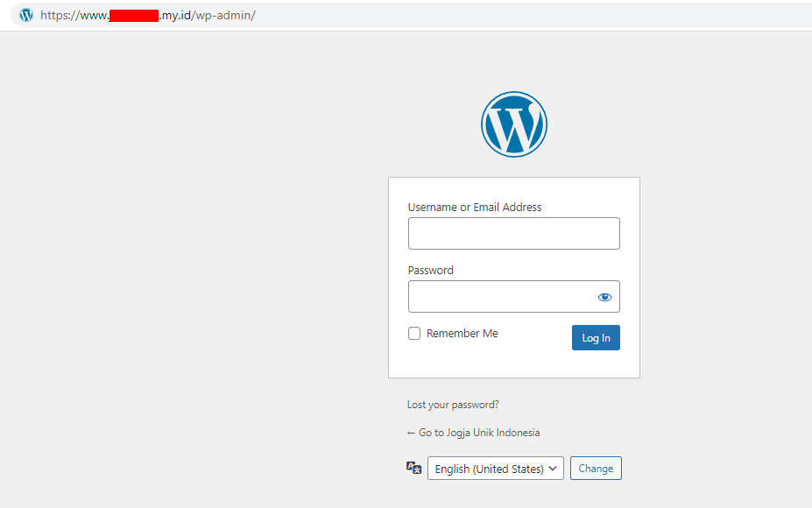Screen dimensions: 812x508
Task: Focus the Username or Email Address field
Action: [x=513, y=234]
